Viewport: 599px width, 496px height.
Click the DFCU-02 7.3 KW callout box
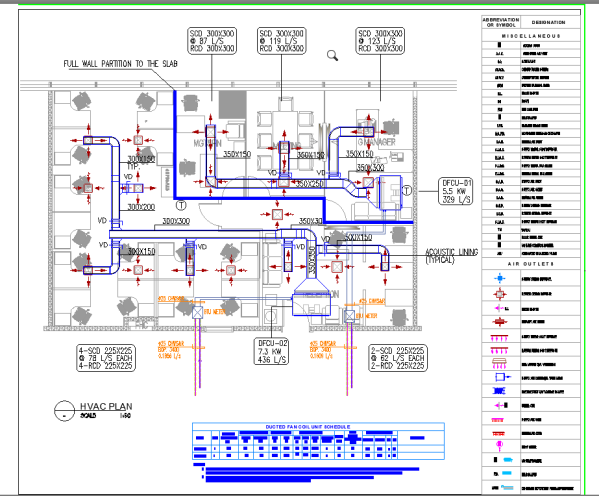pos(272,351)
